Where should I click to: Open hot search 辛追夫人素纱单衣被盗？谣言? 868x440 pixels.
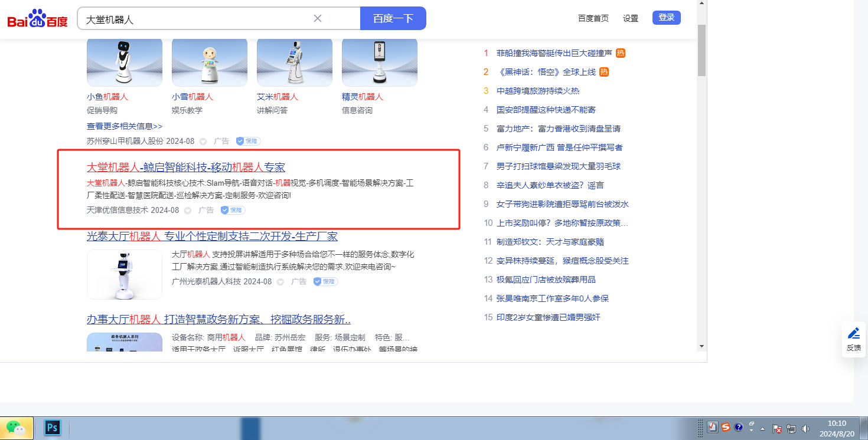[x=550, y=185]
